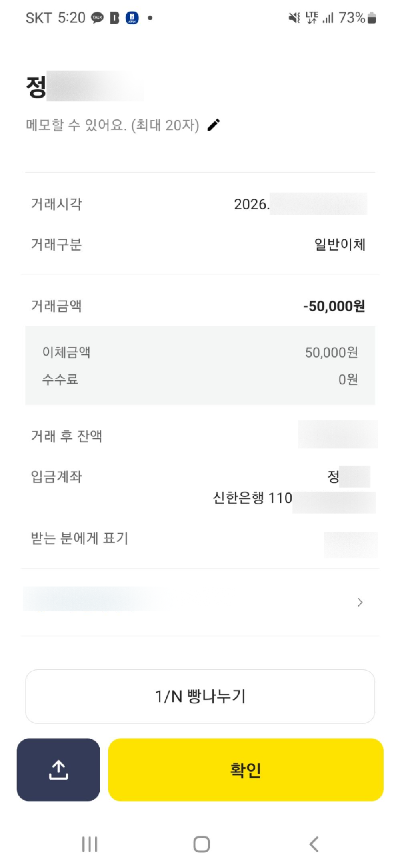Tap the 신한은행 110 account number
The height and width of the screenshot is (868, 400).
(253, 498)
